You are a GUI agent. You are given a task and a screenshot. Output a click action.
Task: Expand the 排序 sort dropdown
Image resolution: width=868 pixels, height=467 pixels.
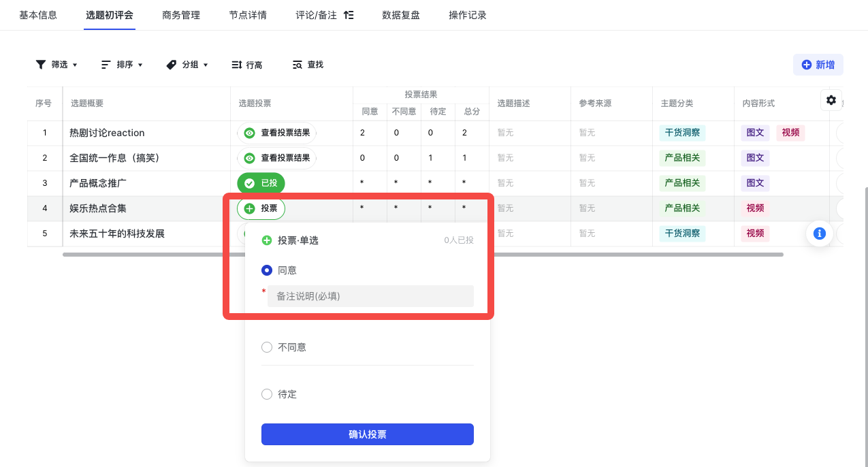pyautogui.click(x=122, y=65)
